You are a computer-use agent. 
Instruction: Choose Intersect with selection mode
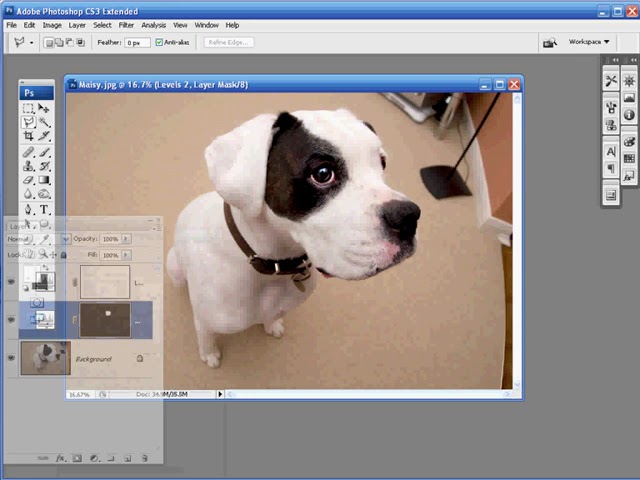(80, 42)
